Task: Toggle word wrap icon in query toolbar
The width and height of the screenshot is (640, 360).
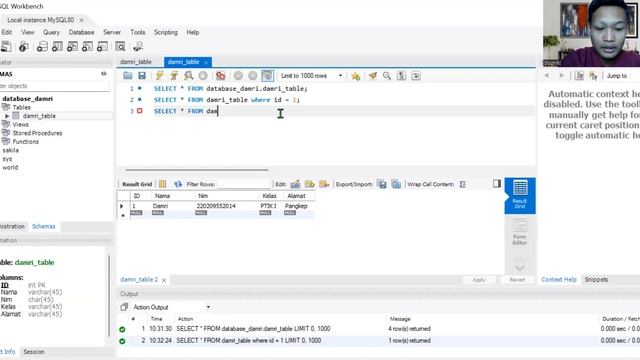Action: 416,76
